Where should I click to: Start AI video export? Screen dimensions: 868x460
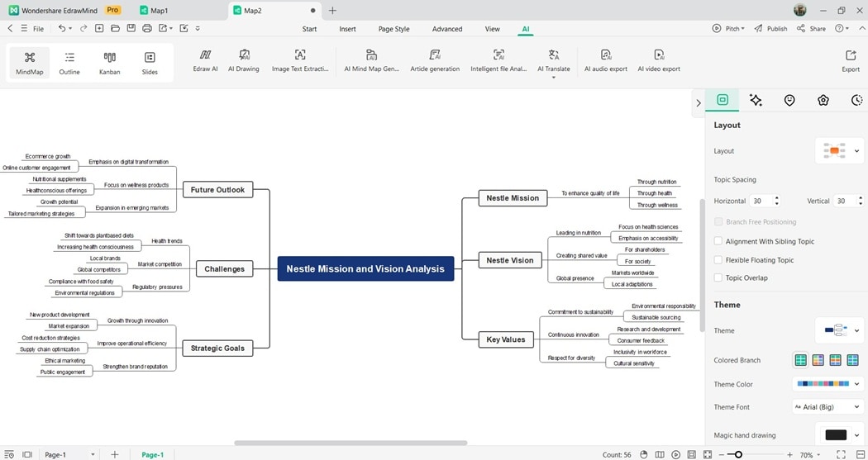click(x=659, y=61)
